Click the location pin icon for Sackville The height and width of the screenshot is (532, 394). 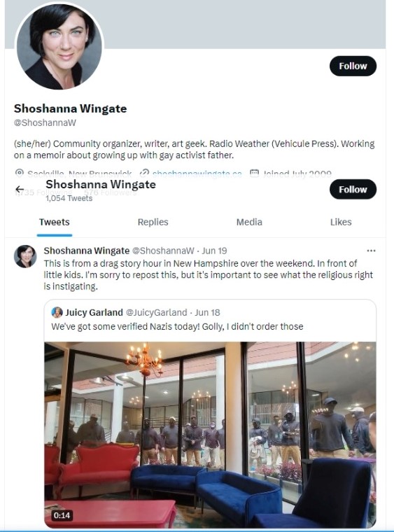(x=20, y=174)
